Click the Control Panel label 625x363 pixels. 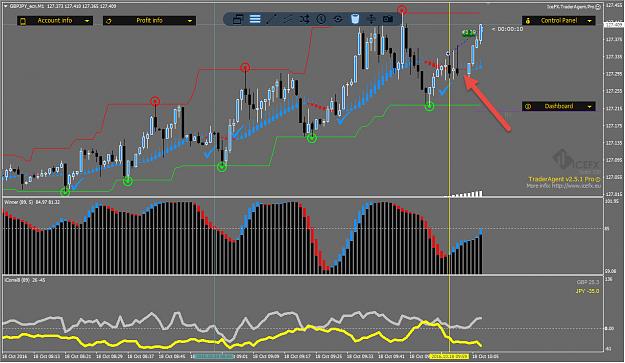(558, 21)
